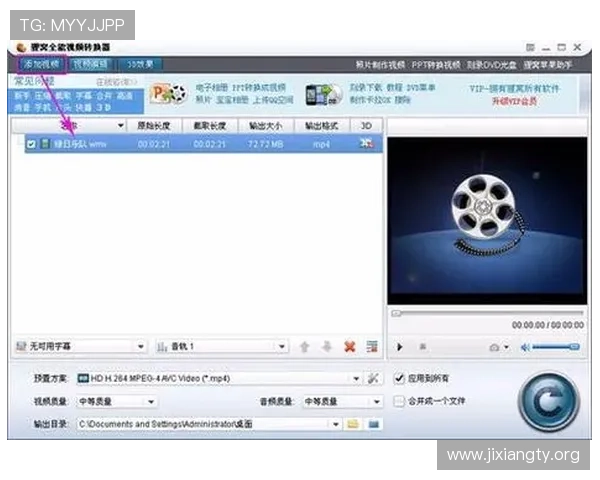Click the move up arrow icon
The height and width of the screenshot is (480, 600).
point(305,347)
